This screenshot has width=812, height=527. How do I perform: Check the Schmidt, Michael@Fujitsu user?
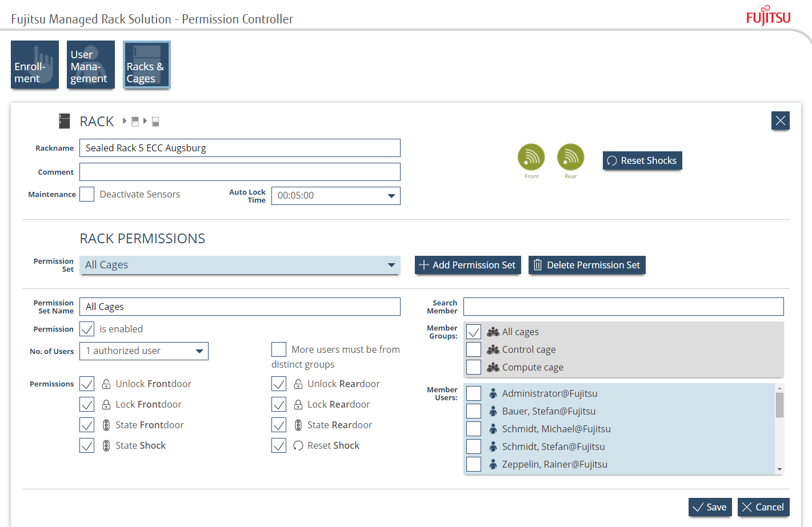[474, 429]
